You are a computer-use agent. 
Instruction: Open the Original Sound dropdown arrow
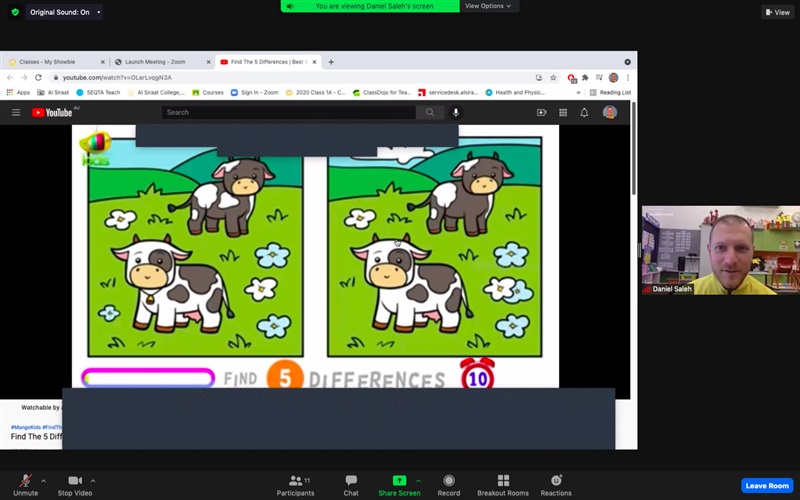98,12
